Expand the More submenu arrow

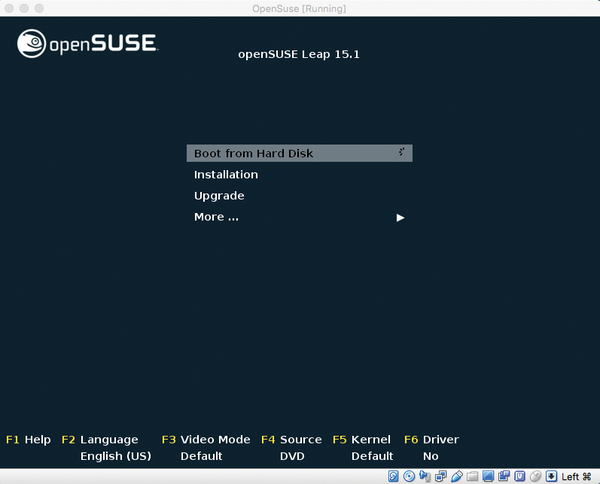click(400, 218)
